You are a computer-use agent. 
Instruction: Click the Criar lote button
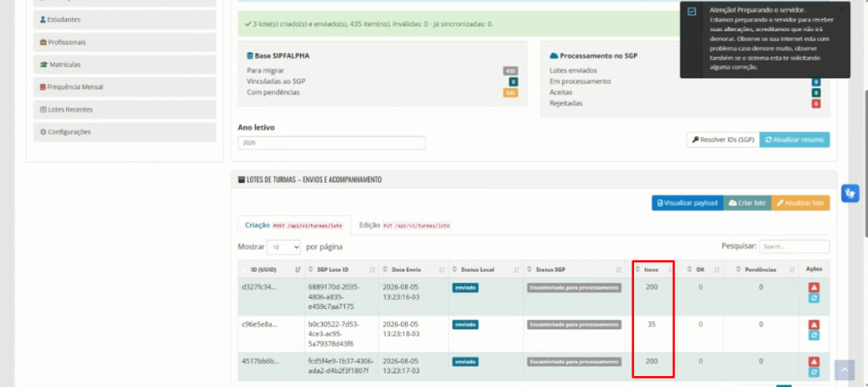coord(747,203)
